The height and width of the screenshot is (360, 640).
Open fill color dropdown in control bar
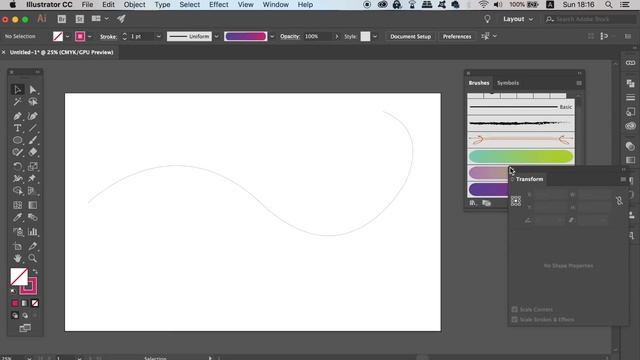click(x=67, y=36)
